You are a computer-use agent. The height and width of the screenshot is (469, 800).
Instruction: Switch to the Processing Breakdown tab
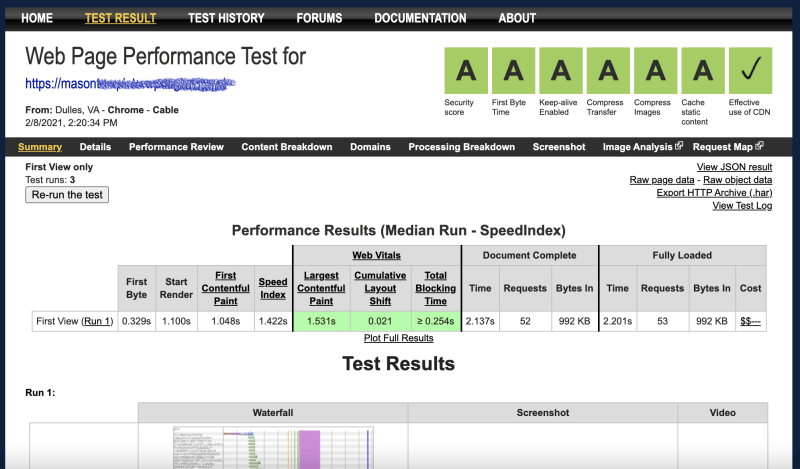[461, 147]
